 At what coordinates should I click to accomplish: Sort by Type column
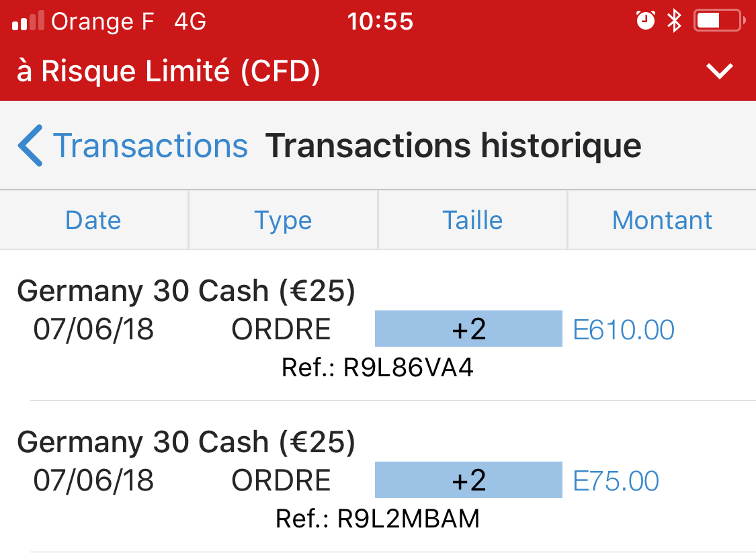click(x=283, y=220)
